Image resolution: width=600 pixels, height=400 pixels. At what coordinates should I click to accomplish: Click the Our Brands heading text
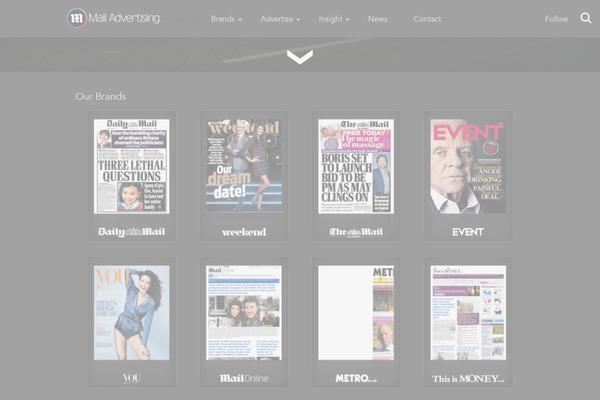tap(101, 96)
